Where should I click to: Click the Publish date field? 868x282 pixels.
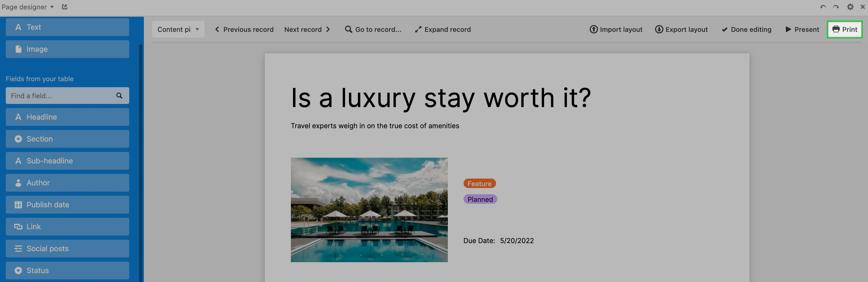[x=67, y=204]
